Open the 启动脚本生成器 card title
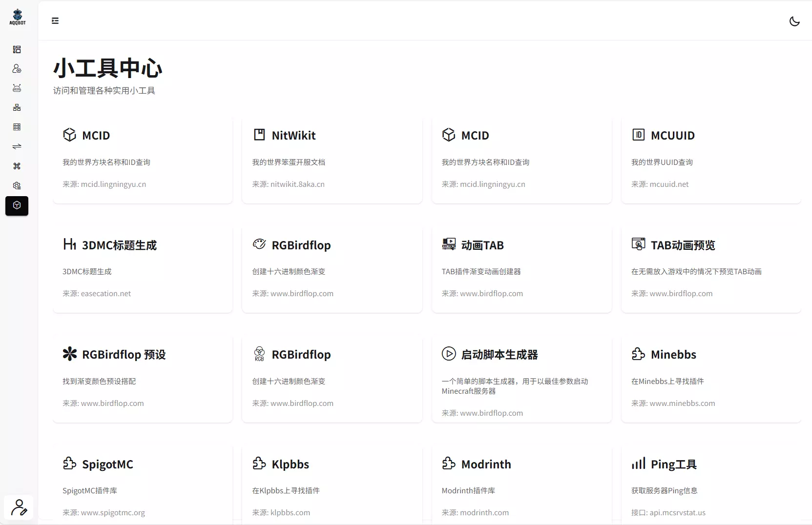Screen dimensions: 812x525 point(500,355)
